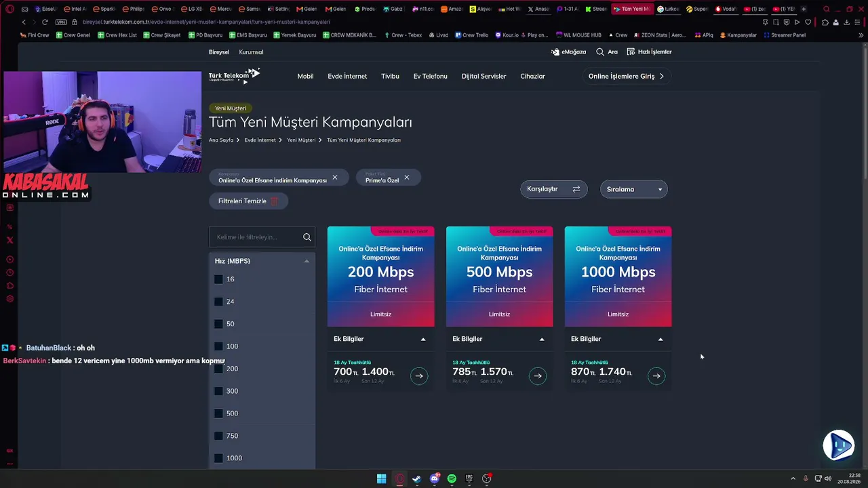The image size is (868, 488).
Task: Click the Karşılaştır compare button
Action: pos(554,189)
